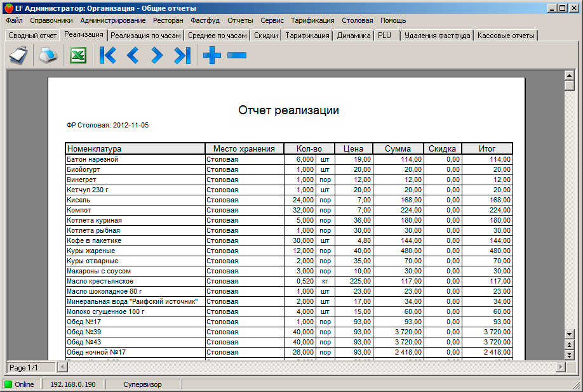Image resolution: width=583 pixels, height=392 pixels.
Task: Click the print preview icon in toolbar
Action: (19, 56)
